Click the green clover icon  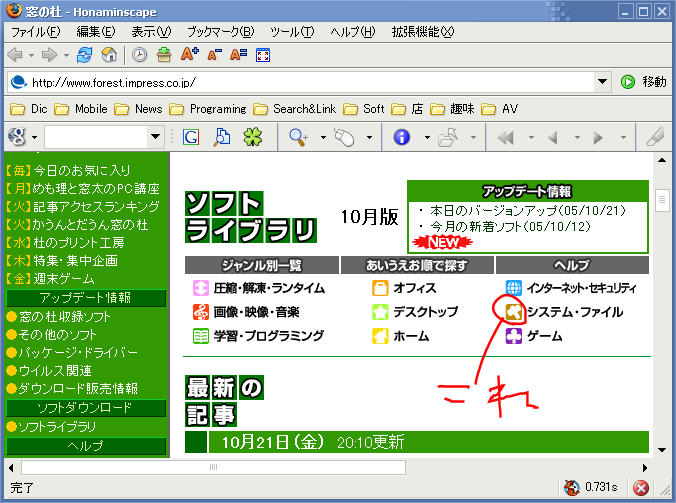point(253,137)
